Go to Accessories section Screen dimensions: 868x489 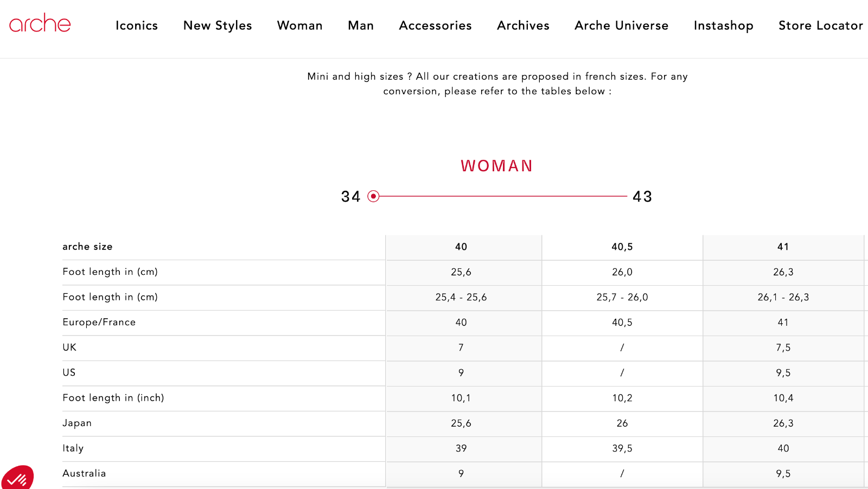point(435,25)
